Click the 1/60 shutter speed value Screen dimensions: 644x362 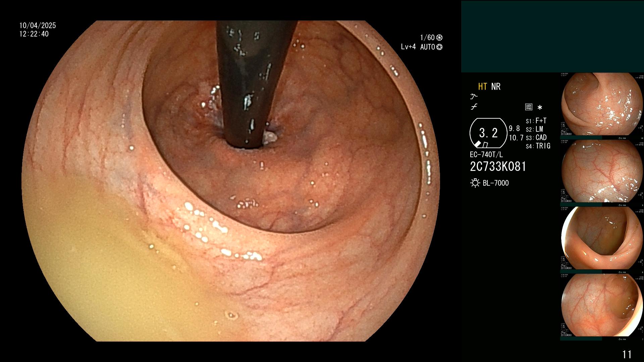(x=427, y=38)
